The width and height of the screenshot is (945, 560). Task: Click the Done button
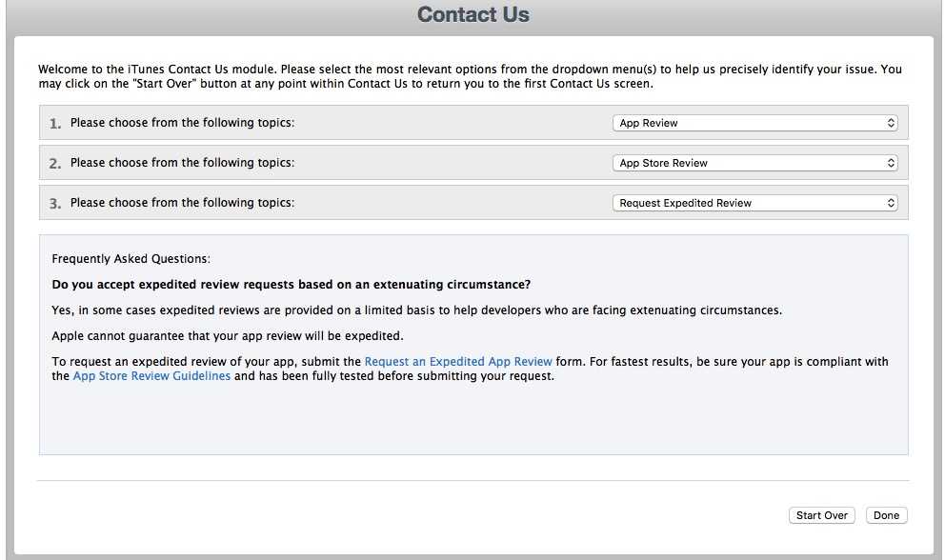[886, 515]
